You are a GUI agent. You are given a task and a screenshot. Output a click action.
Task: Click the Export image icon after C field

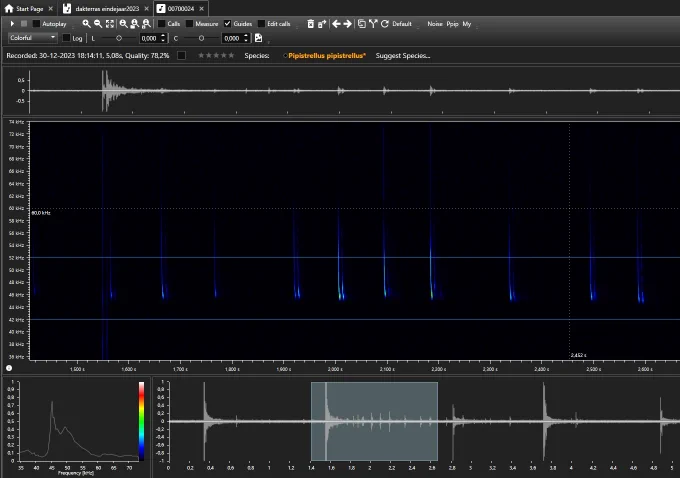pos(258,38)
